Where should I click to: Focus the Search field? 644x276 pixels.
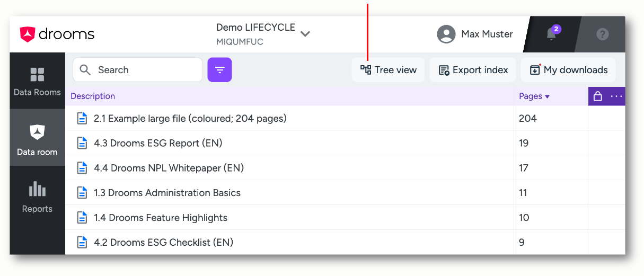pyautogui.click(x=137, y=70)
